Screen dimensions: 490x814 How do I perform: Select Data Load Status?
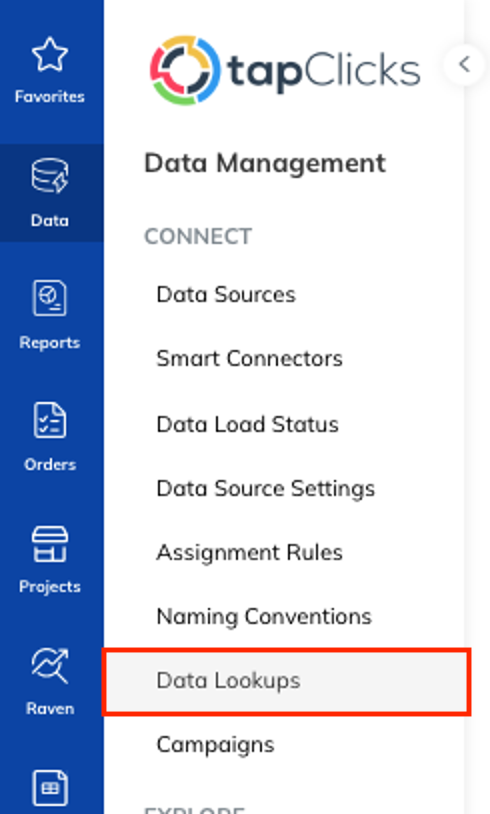click(x=247, y=424)
